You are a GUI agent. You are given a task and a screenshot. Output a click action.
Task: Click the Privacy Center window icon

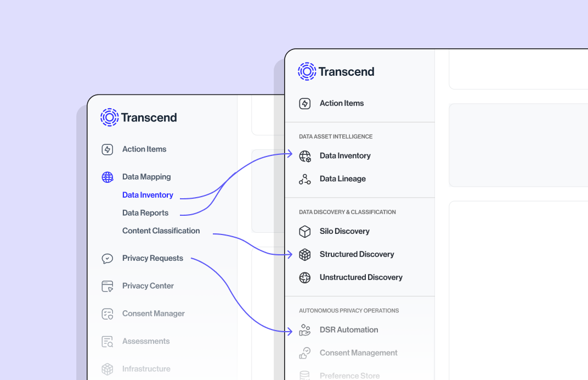(108, 286)
